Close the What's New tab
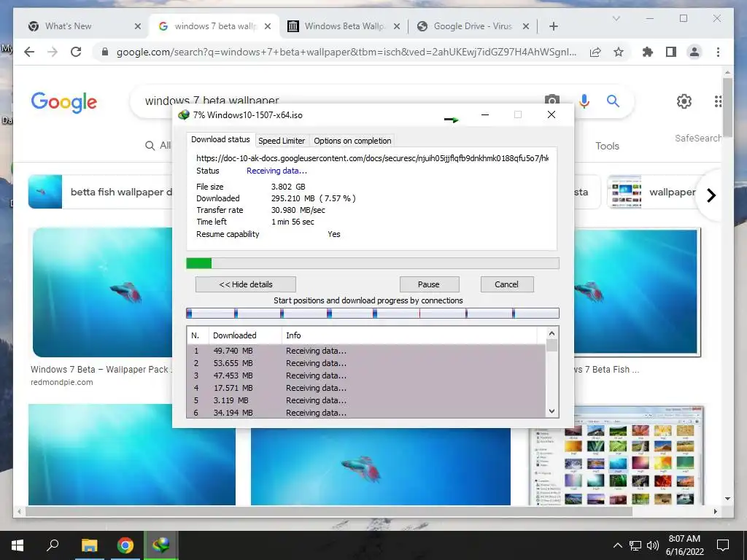The width and height of the screenshot is (747, 560). click(x=138, y=26)
